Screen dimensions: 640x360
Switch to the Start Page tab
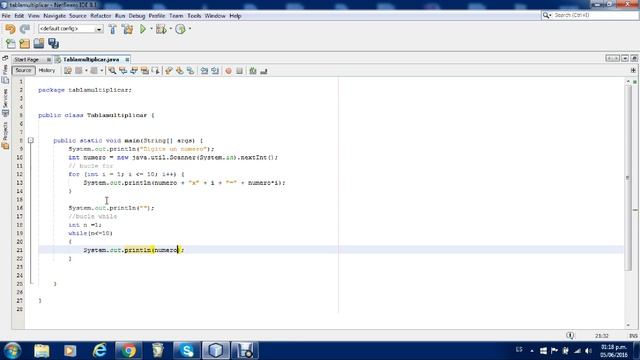[27, 60]
